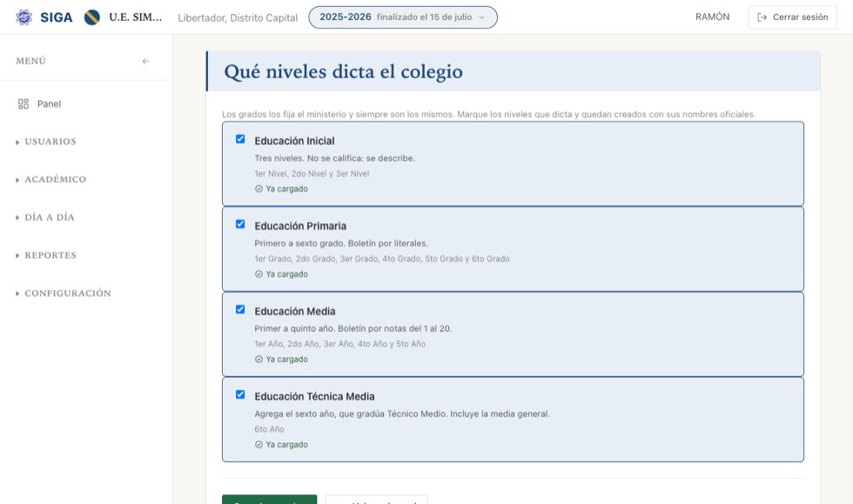Click the '1er Grado, 2do Grado...' grades list
Image resolution: width=853 pixels, height=504 pixels.
point(382,259)
